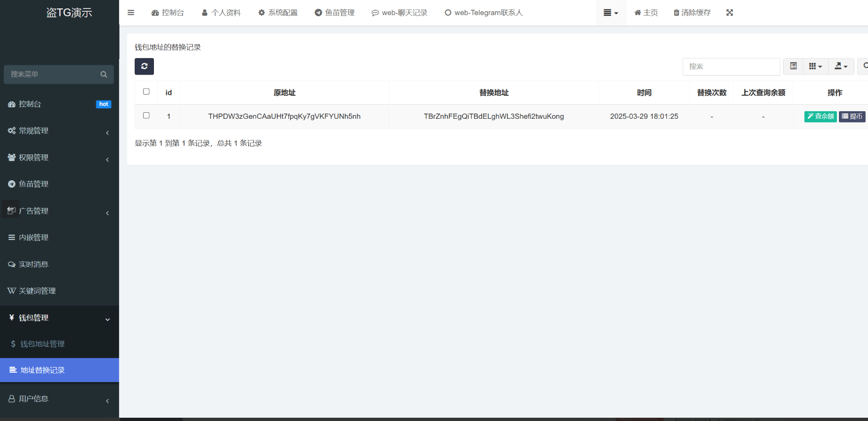868x421 pixels.
Task: Open 内嵌管理 in the sidebar
Action: click(59, 238)
